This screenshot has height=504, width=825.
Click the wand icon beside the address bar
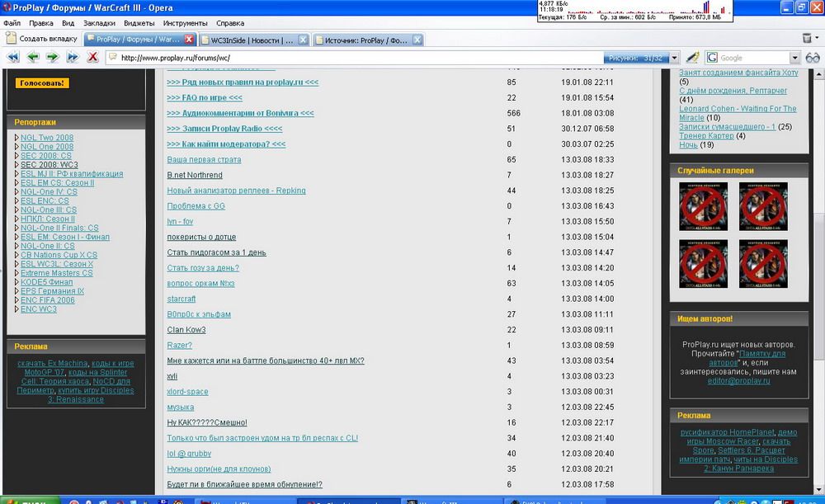pos(693,58)
